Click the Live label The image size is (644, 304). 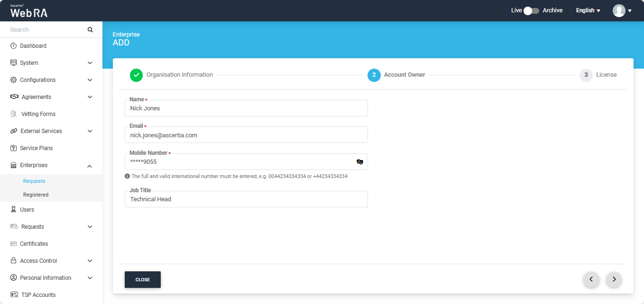pyautogui.click(x=516, y=10)
